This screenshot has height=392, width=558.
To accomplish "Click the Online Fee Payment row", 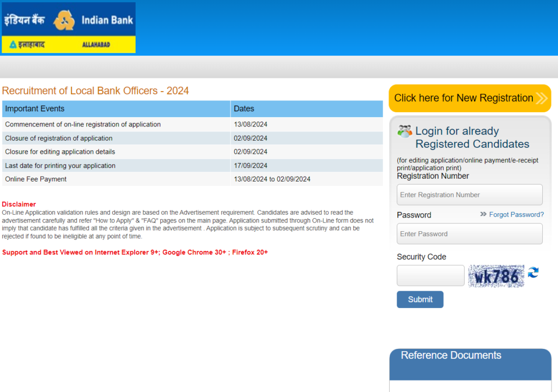I will click(36, 179).
